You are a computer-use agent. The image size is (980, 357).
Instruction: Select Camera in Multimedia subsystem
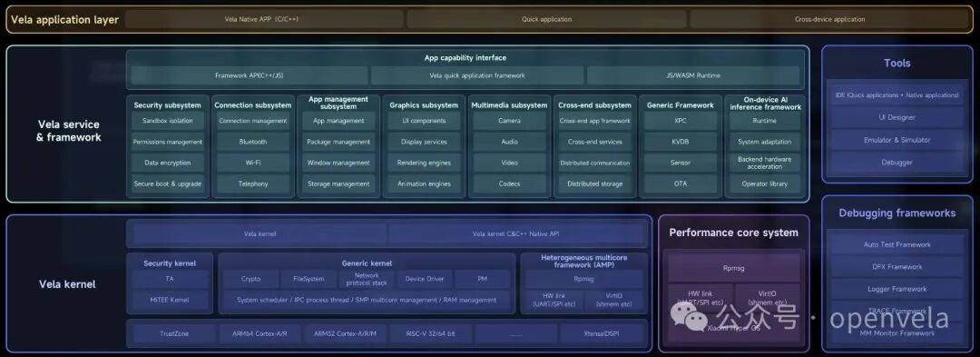click(x=509, y=121)
